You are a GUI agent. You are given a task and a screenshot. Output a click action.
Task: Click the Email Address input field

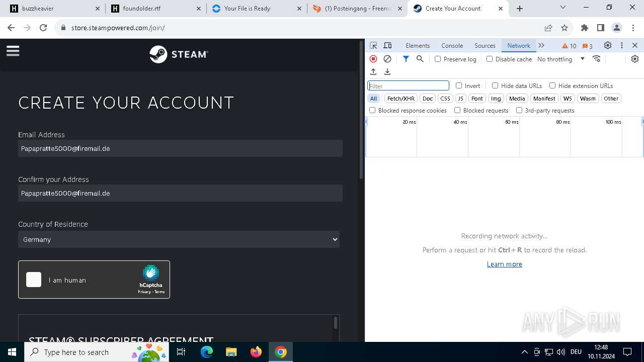coord(180,148)
